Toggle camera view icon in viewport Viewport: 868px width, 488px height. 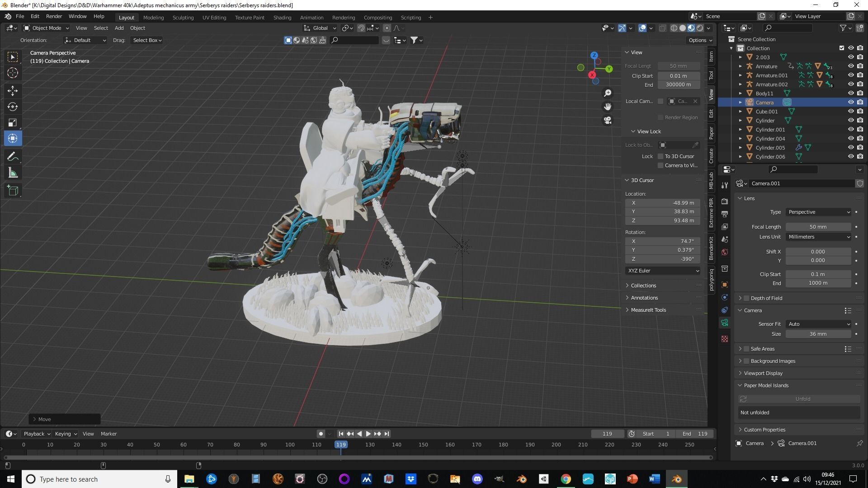(x=608, y=120)
